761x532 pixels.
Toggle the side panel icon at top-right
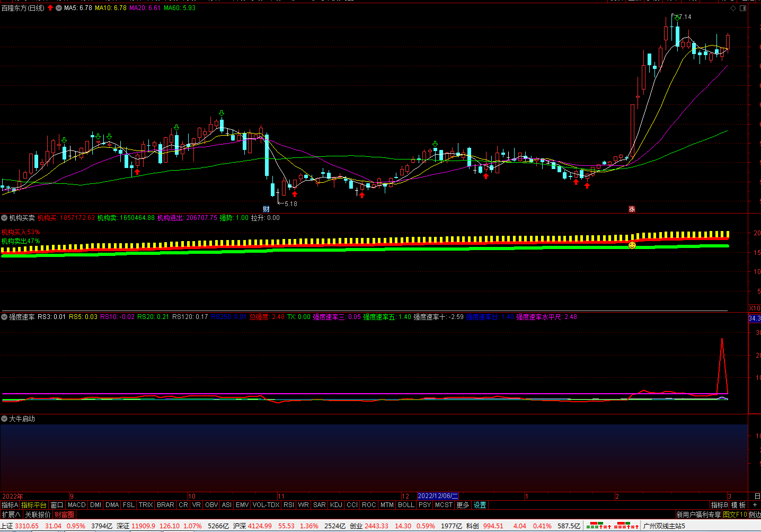pyautogui.click(x=743, y=8)
